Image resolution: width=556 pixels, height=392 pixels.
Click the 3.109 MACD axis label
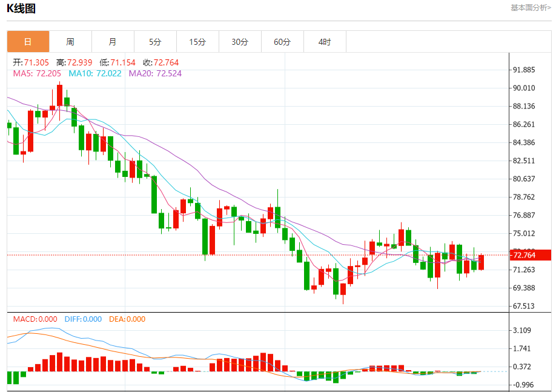coord(522,330)
